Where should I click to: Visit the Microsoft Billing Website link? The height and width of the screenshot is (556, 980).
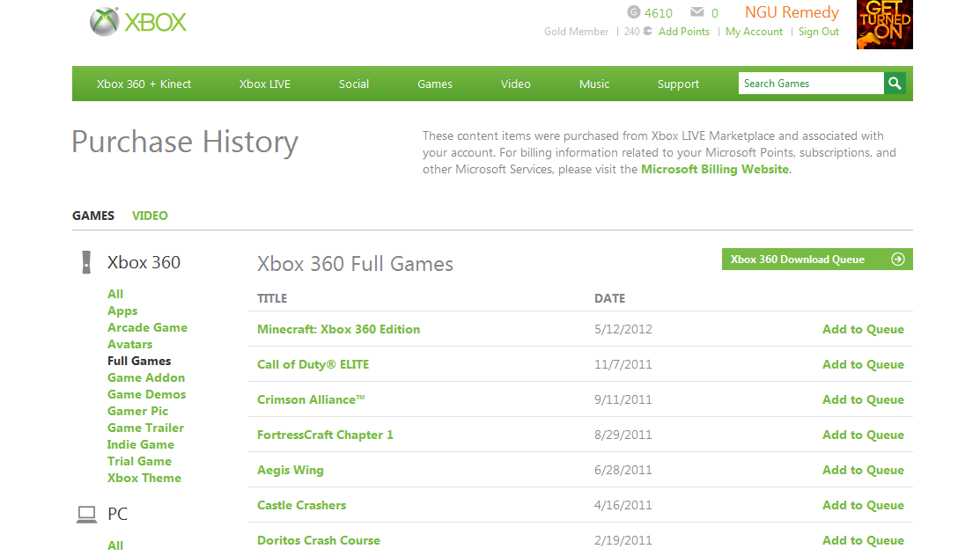point(714,169)
